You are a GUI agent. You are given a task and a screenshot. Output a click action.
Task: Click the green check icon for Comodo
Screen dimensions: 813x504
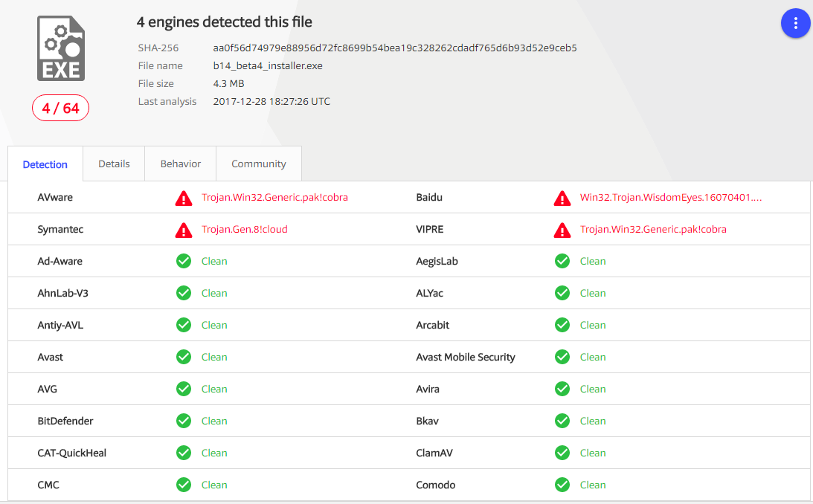click(562, 485)
